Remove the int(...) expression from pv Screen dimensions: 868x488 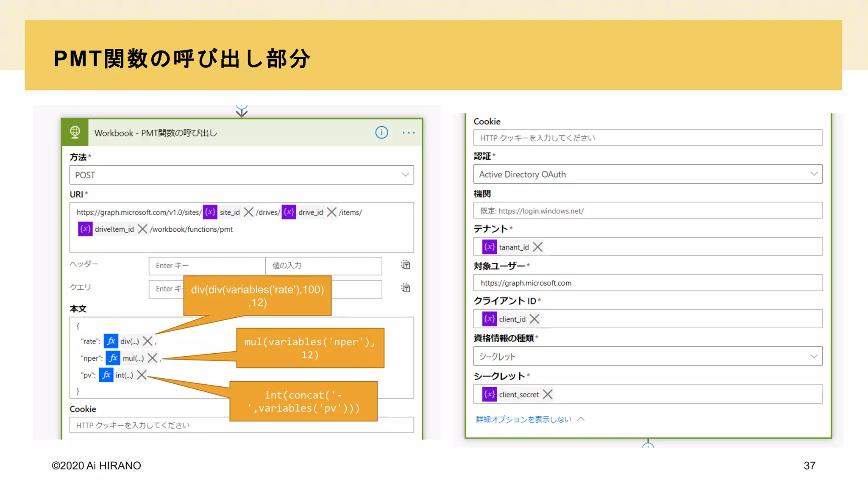coord(142,375)
